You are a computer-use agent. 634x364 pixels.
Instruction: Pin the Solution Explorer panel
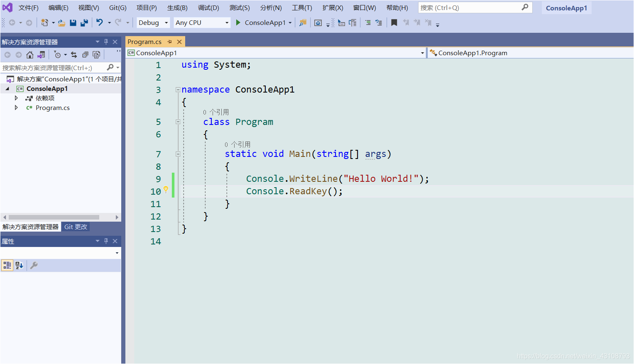click(106, 42)
